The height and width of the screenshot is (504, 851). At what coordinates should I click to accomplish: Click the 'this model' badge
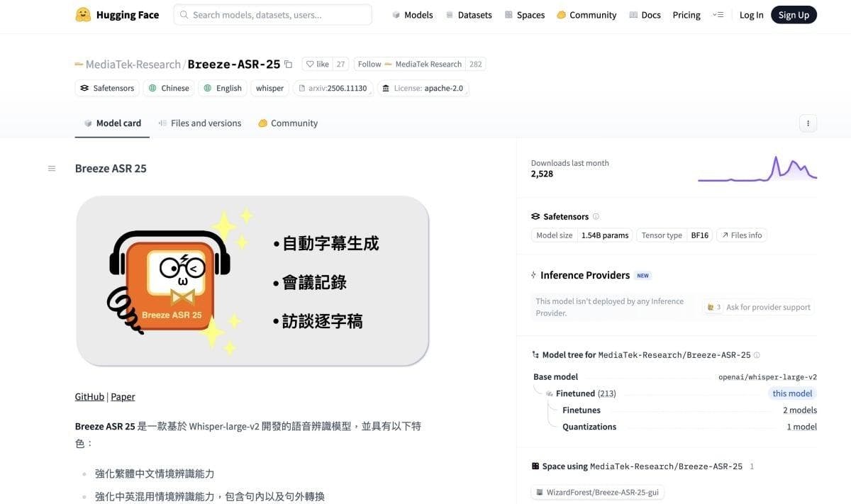coord(792,393)
